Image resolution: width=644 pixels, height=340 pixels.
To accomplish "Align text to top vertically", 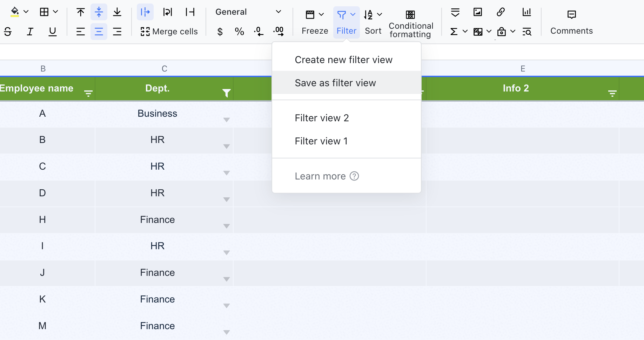I will click(81, 12).
